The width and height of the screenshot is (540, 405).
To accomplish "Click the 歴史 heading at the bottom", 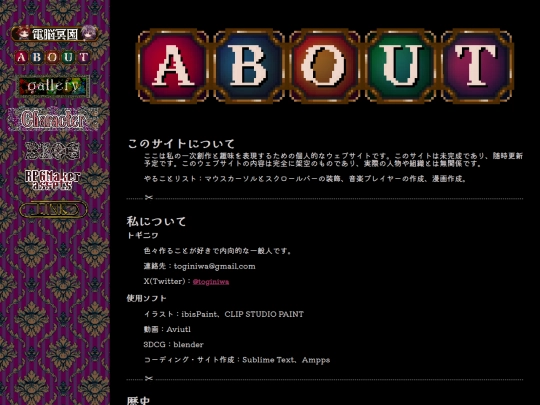I will click(138, 401).
